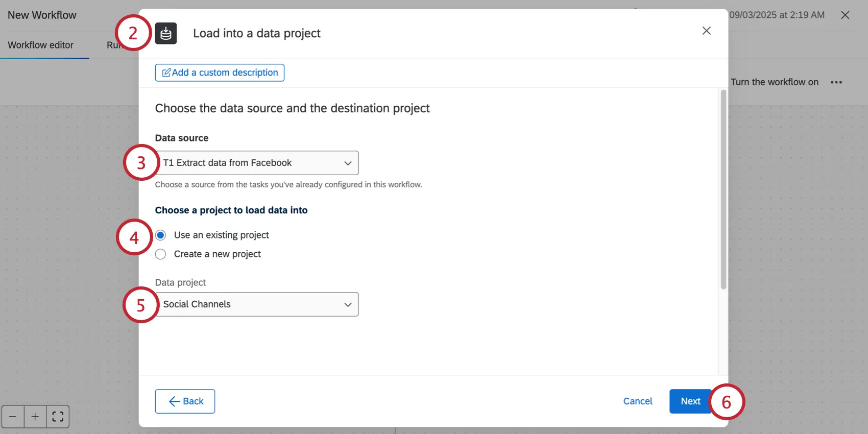Switch to the Workflow editor tab
This screenshot has width=868, height=434.
point(41,45)
